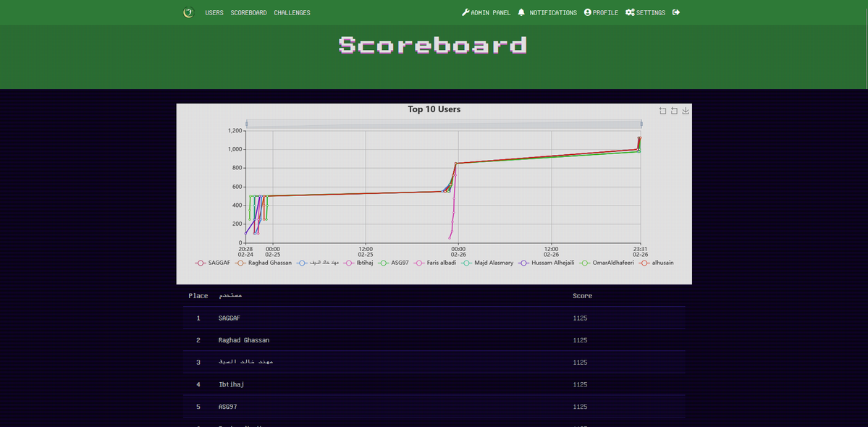Click the Top 10 Users chart title
The height and width of the screenshot is (427, 868).
pyautogui.click(x=434, y=109)
